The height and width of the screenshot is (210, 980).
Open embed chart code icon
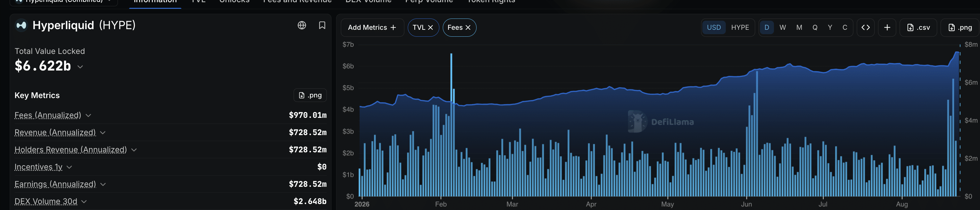pos(866,28)
